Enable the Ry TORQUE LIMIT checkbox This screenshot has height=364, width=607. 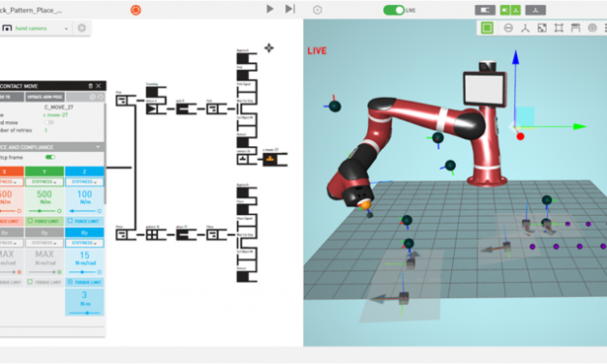click(x=30, y=282)
